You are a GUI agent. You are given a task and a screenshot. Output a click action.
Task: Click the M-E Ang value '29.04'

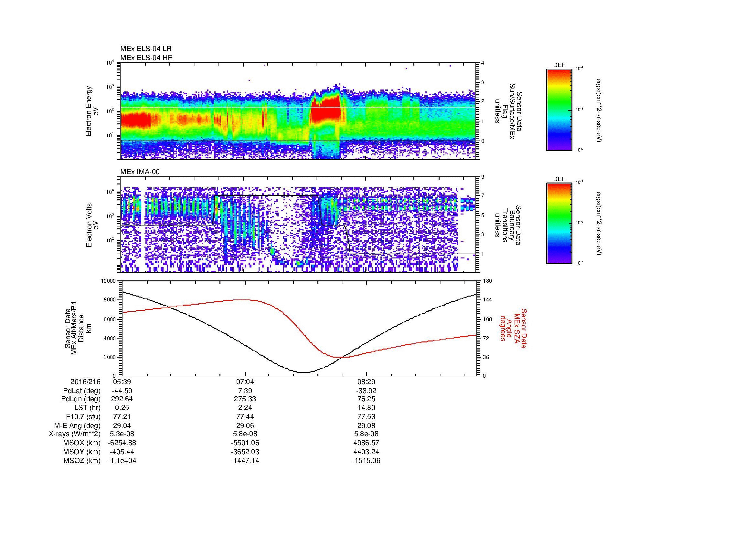(x=122, y=425)
